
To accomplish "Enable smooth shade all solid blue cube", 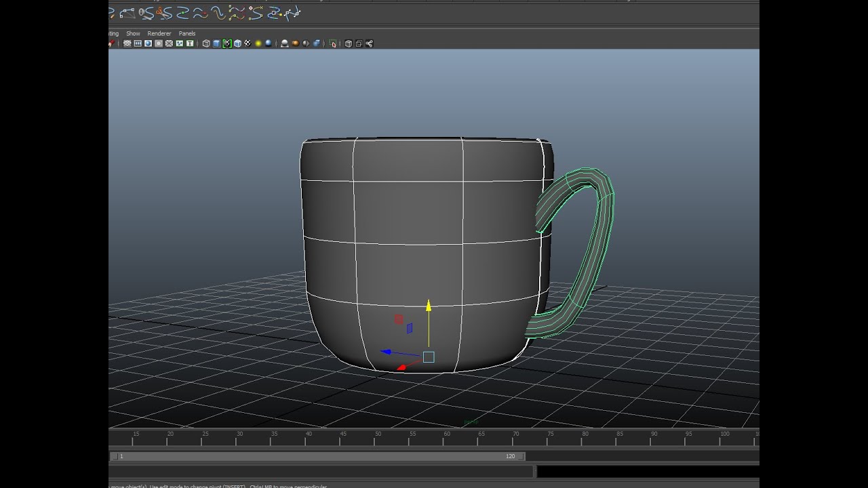I will (216, 43).
